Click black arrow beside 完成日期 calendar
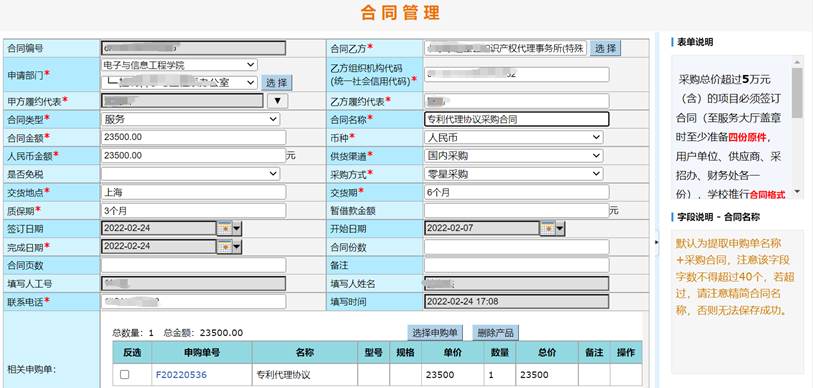The height and width of the screenshot is (388, 813). pos(237,247)
